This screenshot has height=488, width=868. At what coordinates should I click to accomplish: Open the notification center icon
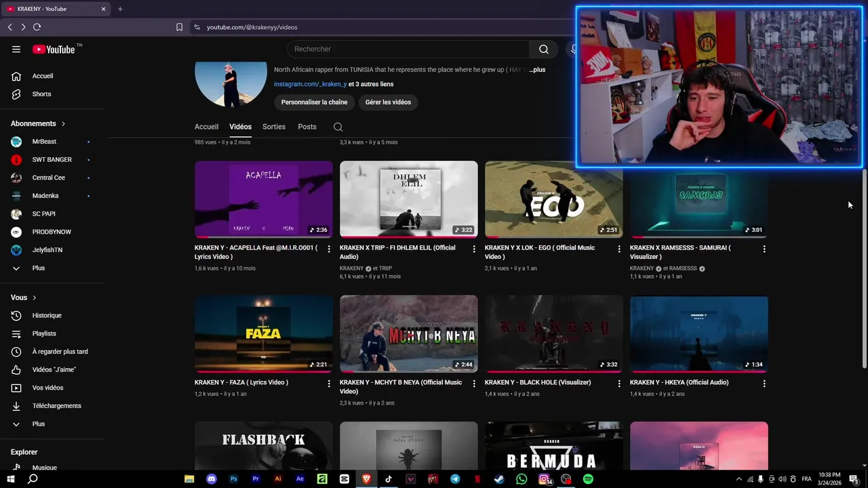(854, 479)
